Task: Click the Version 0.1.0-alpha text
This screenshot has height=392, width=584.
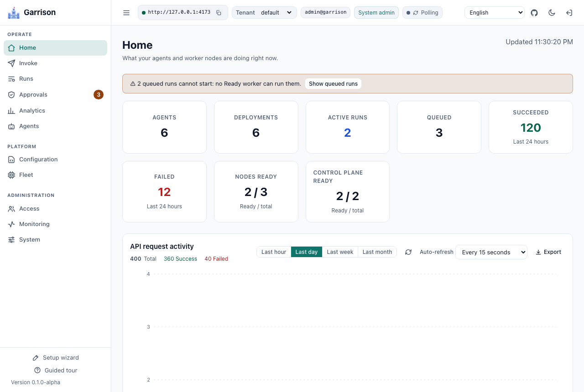Action: pyautogui.click(x=36, y=382)
